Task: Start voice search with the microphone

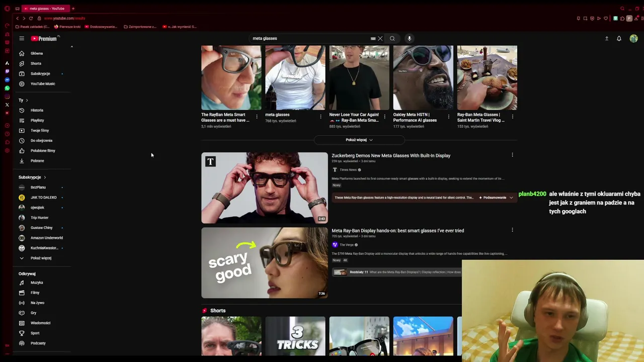Action: [410, 38]
